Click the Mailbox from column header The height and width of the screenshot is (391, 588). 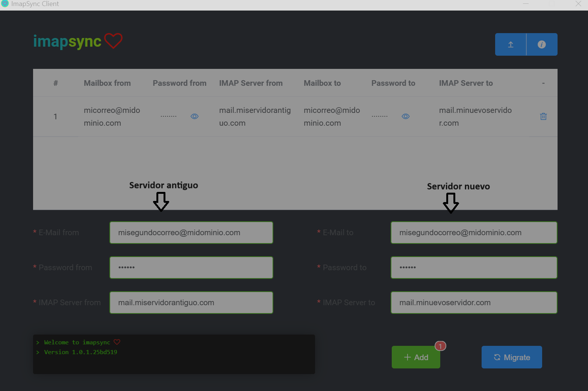(107, 83)
